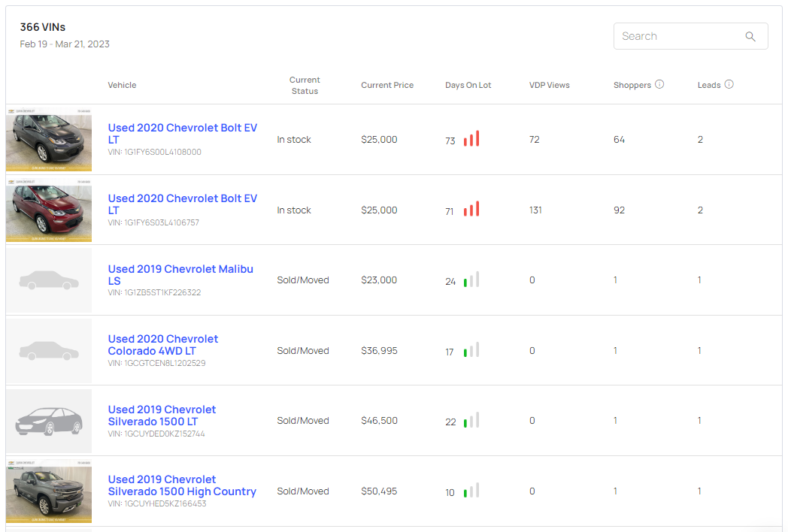Sort by Days On Lot column header

click(468, 85)
